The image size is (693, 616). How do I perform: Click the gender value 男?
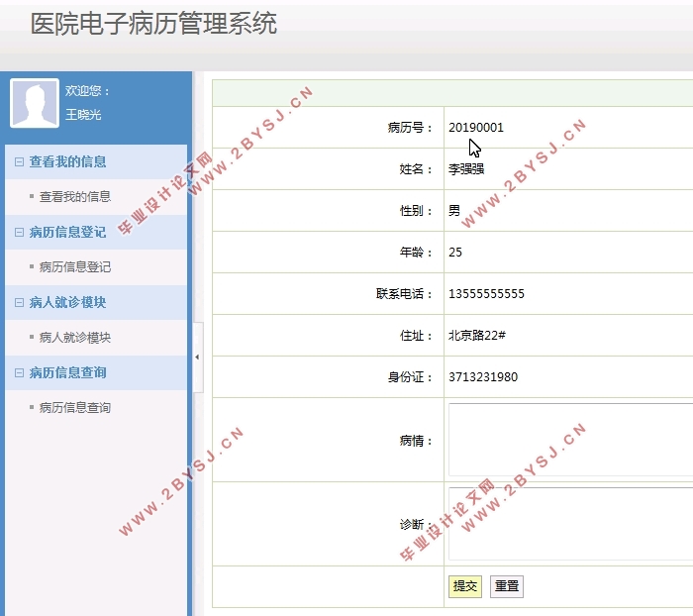click(454, 211)
